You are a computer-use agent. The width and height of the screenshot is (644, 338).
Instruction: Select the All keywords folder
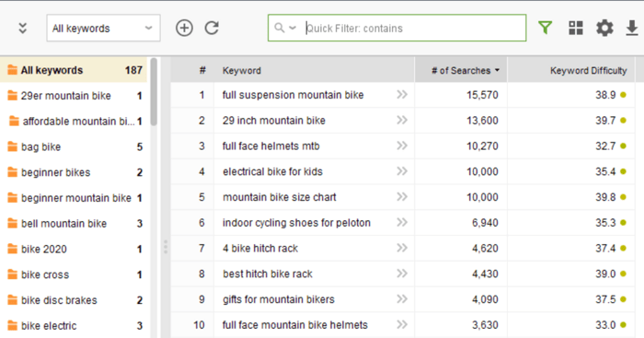pyautogui.click(x=74, y=70)
